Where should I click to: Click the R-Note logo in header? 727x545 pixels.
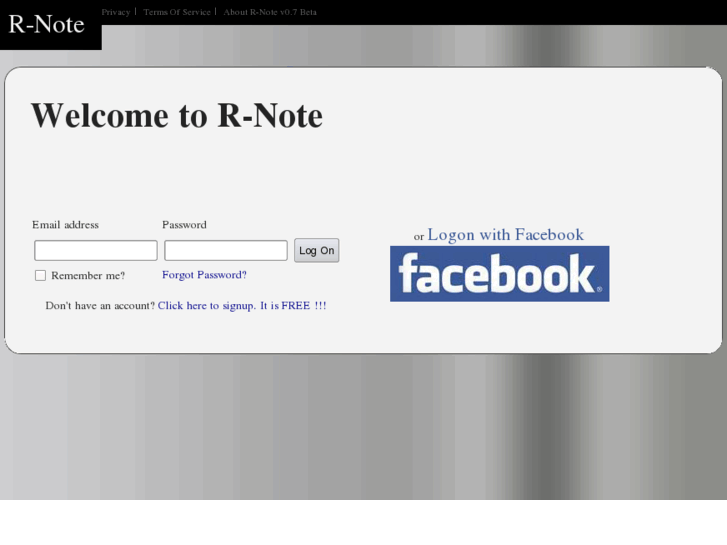(x=46, y=24)
